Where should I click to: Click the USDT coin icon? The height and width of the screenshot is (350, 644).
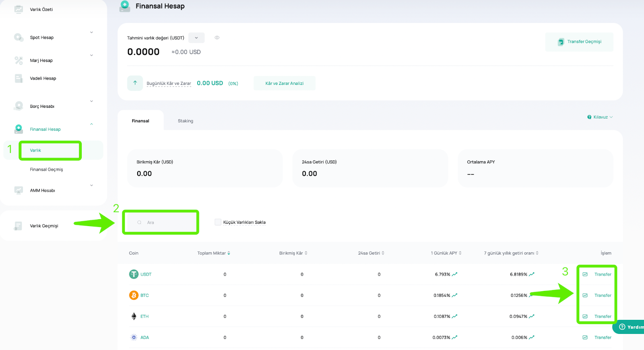tap(134, 274)
